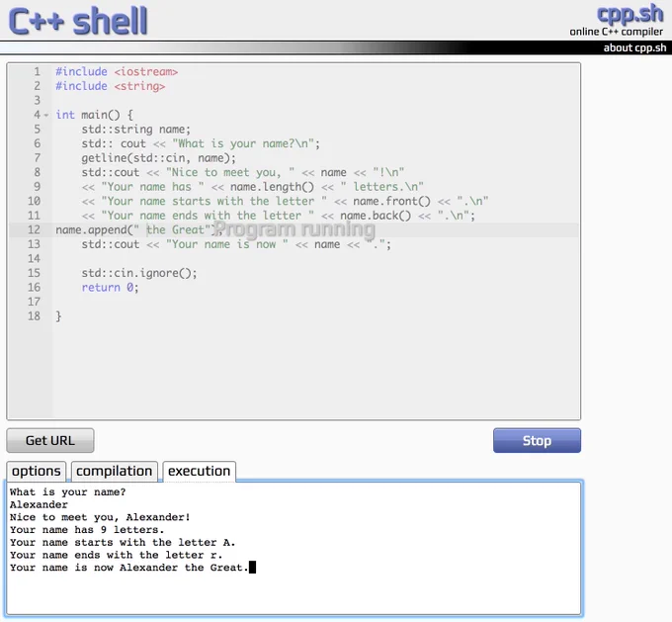Click line number 1 in the gutter
The image size is (672, 622).
coord(38,71)
